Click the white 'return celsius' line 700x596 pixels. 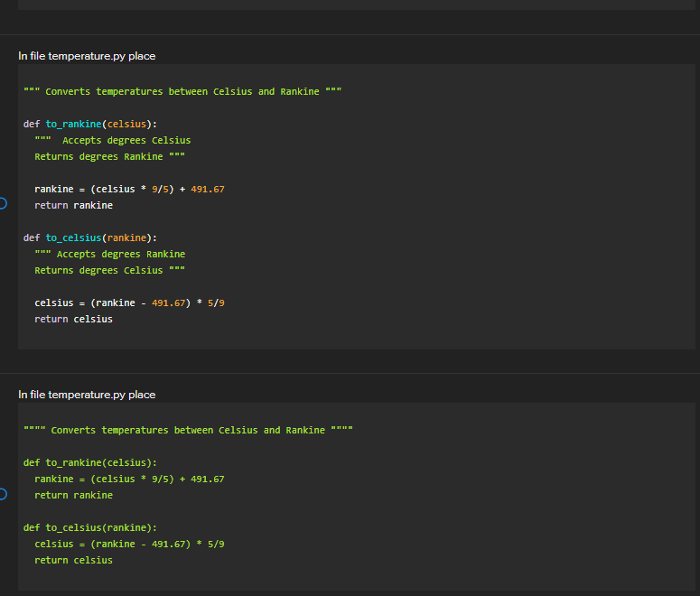click(74, 319)
